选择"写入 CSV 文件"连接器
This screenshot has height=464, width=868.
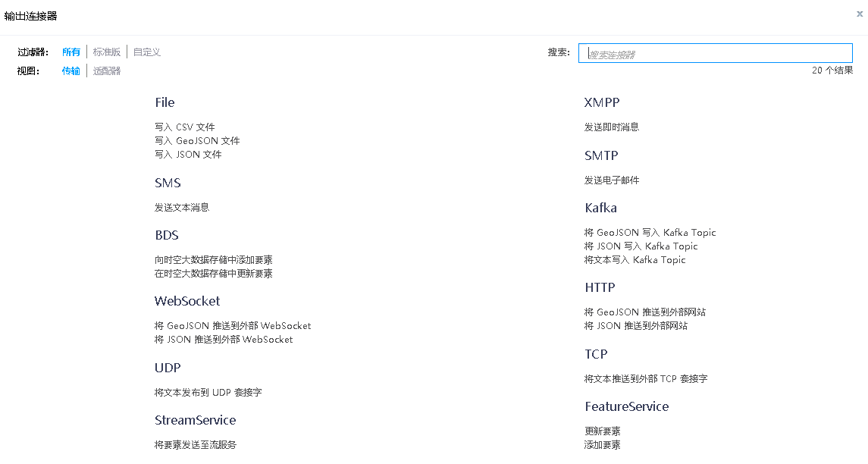185,127
